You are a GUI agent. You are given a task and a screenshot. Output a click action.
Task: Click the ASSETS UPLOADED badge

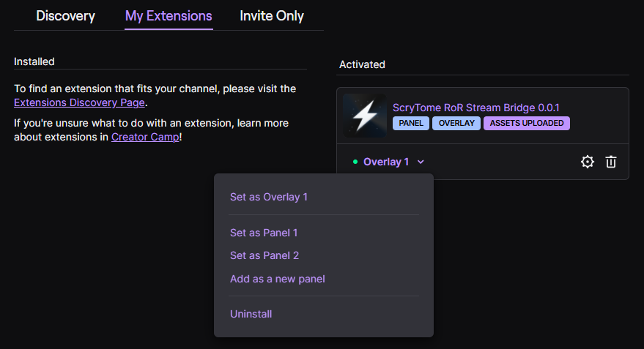coord(527,123)
